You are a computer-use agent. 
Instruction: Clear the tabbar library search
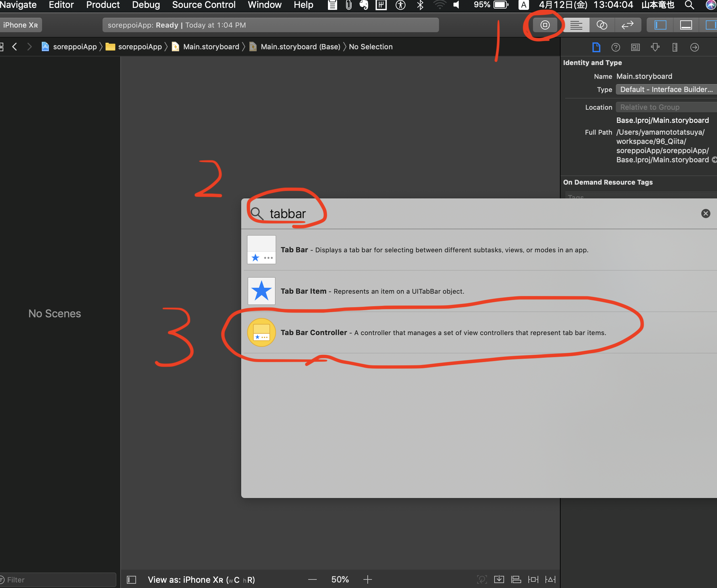point(705,214)
